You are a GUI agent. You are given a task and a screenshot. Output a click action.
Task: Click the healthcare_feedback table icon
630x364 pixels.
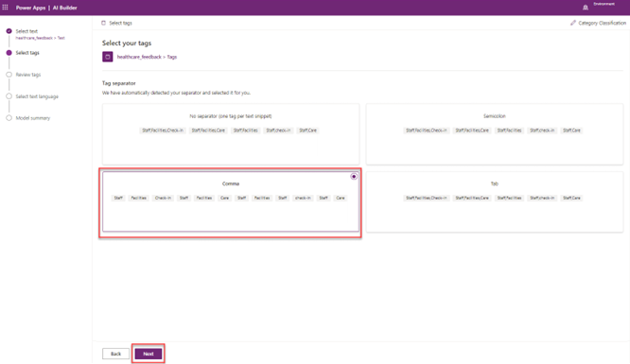click(x=107, y=57)
